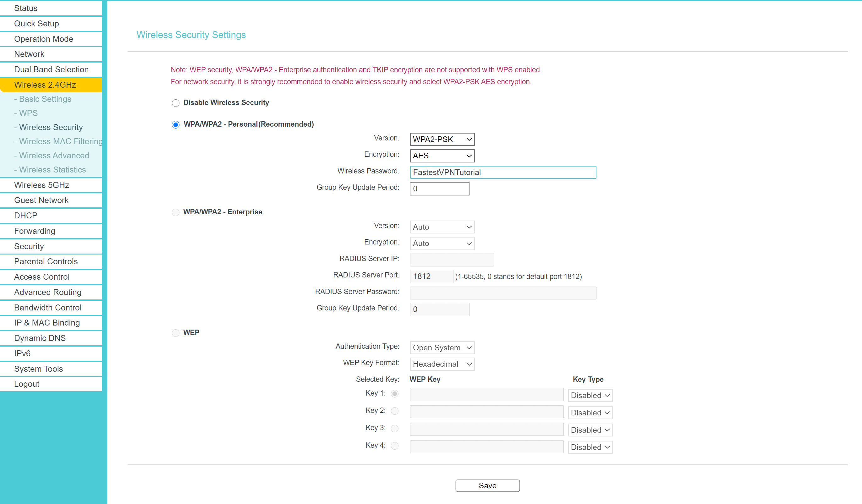The width and height of the screenshot is (862, 504).
Task: Open the WPS settings page
Action: [28, 113]
